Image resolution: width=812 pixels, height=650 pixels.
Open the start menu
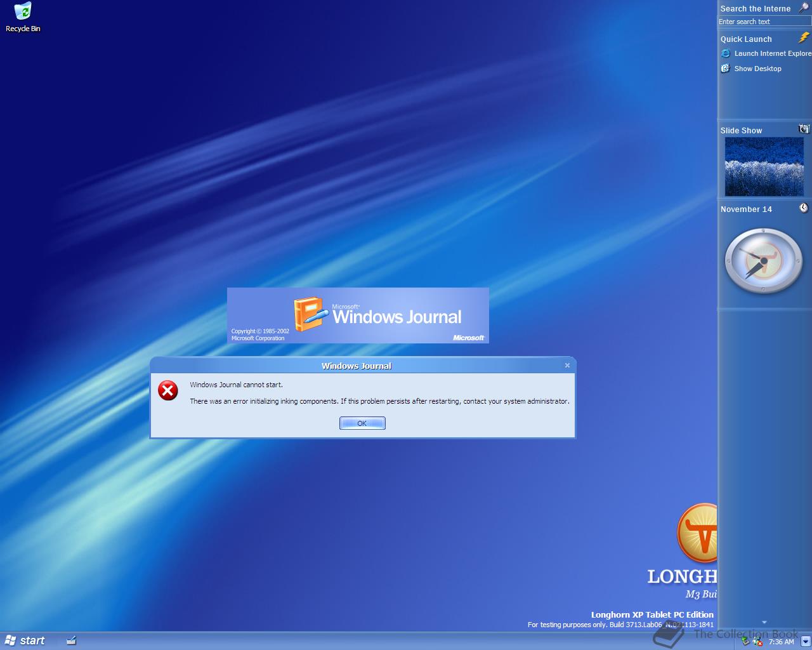pyautogui.click(x=25, y=640)
